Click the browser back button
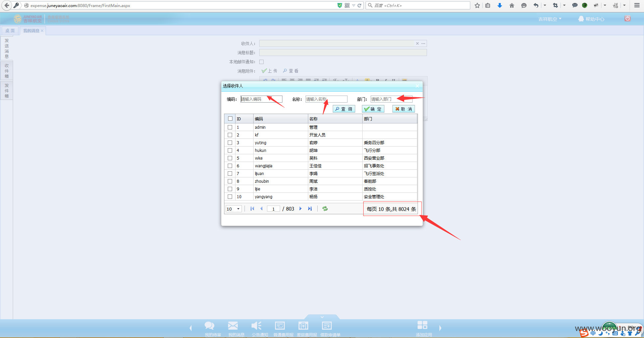The width and height of the screenshot is (644, 338). pyautogui.click(x=7, y=5)
